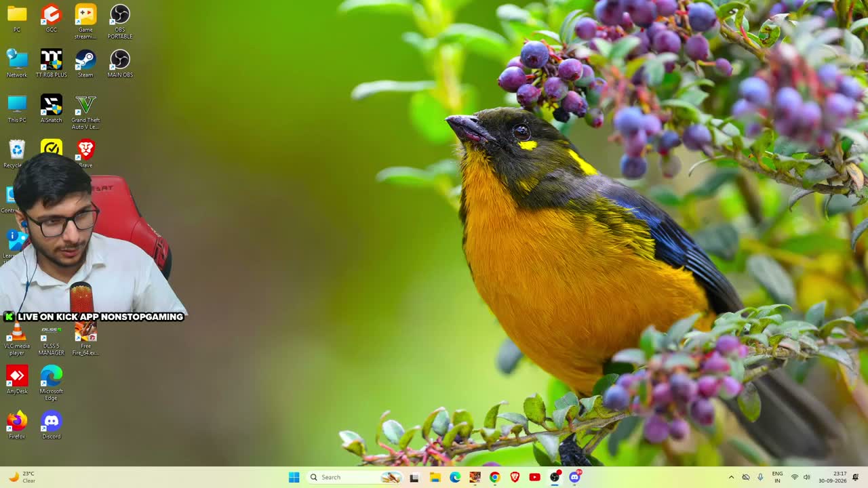Viewport: 868px width, 488px height.
Task: Select the Microsoft Edge desktop shortcut
Action: click(52, 383)
